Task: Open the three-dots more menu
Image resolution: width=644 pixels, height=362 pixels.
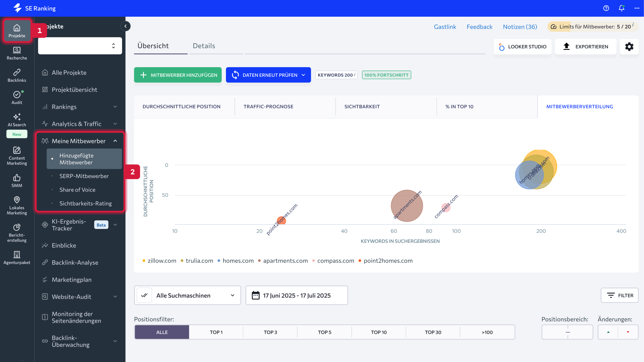Action: pyautogui.click(x=637, y=8)
